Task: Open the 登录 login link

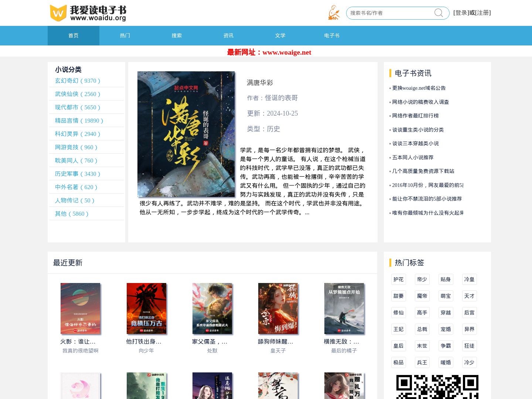Action: pos(461,13)
